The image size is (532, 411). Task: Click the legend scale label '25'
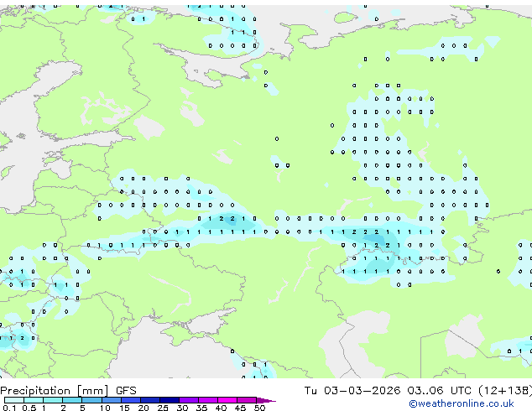(x=163, y=408)
